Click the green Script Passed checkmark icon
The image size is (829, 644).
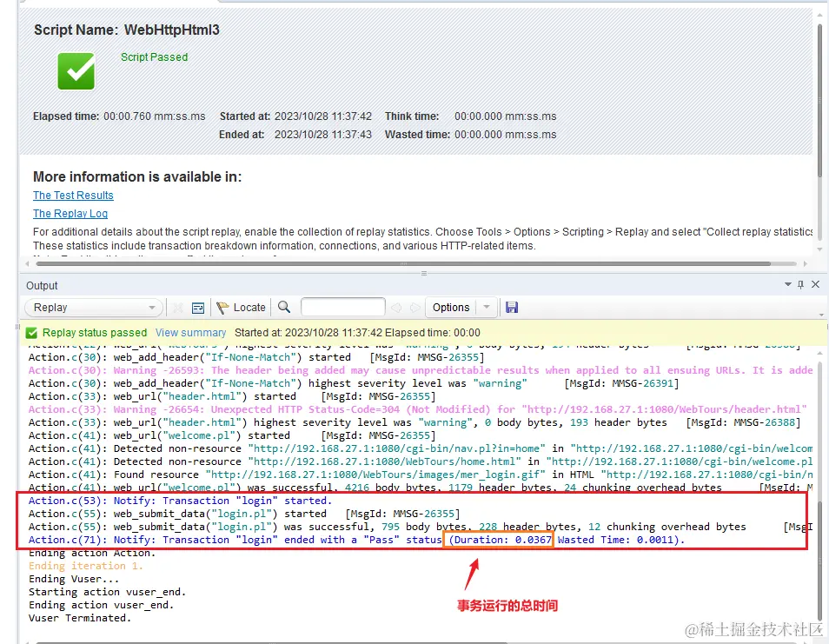(x=76, y=71)
